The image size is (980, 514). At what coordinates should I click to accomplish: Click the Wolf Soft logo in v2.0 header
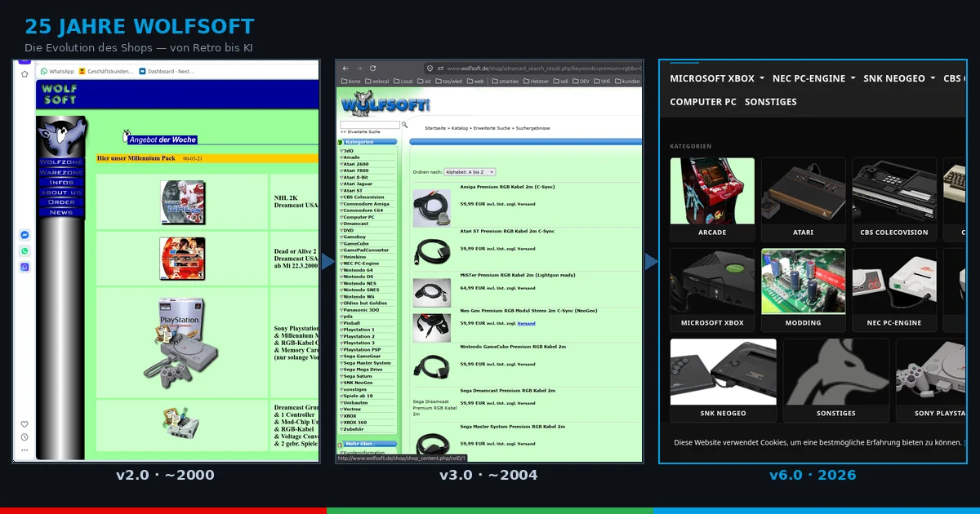(x=59, y=95)
